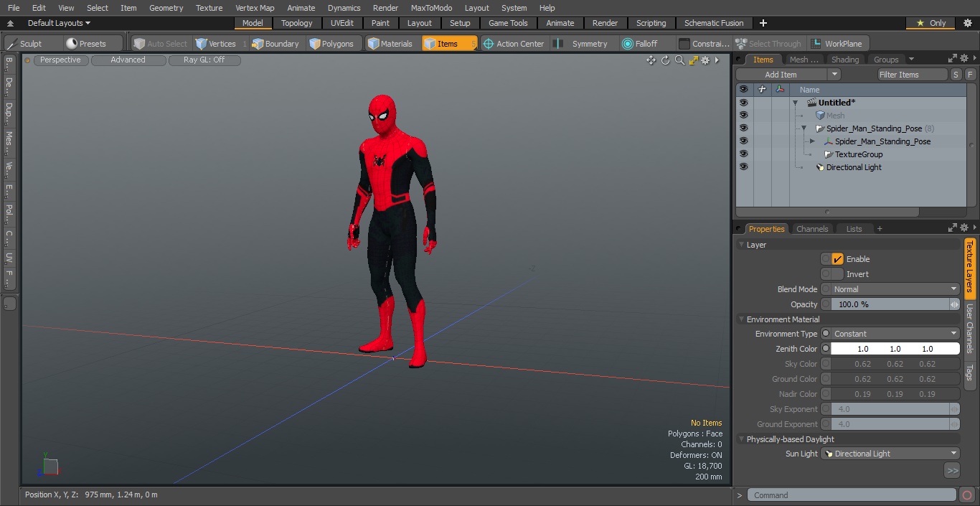Viewport: 980px width, 506px height.
Task: Click the Add Item button
Action: (x=781, y=75)
